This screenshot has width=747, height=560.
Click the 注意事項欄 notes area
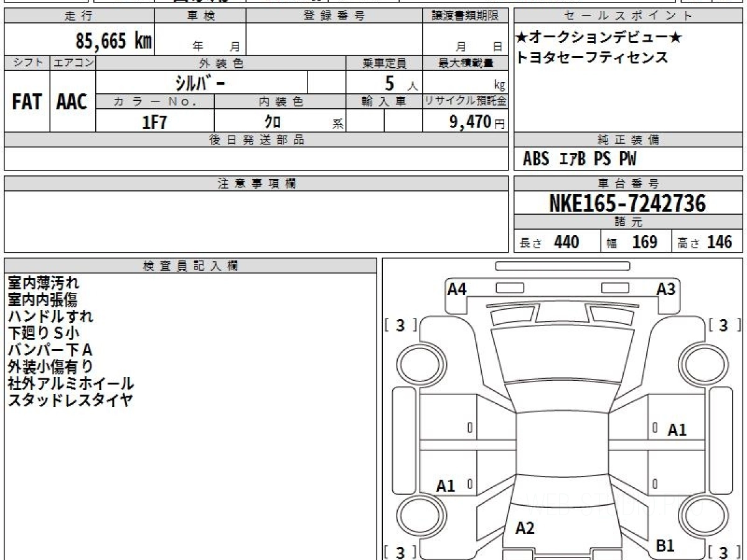tap(256, 222)
